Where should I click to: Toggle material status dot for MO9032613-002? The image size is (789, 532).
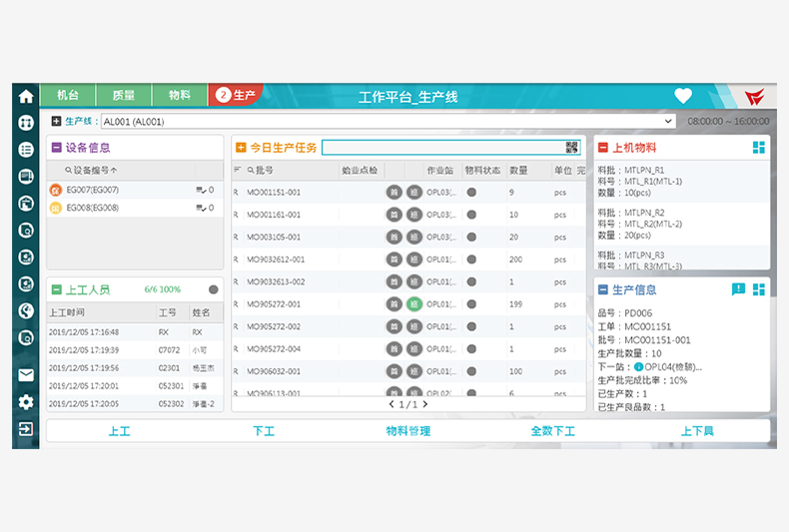(x=471, y=281)
